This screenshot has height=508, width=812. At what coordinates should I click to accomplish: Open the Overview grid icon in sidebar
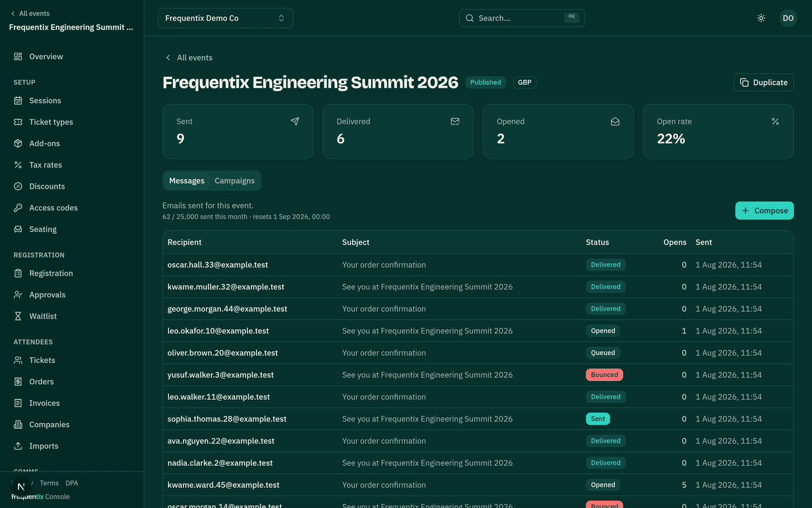[18, 57]
